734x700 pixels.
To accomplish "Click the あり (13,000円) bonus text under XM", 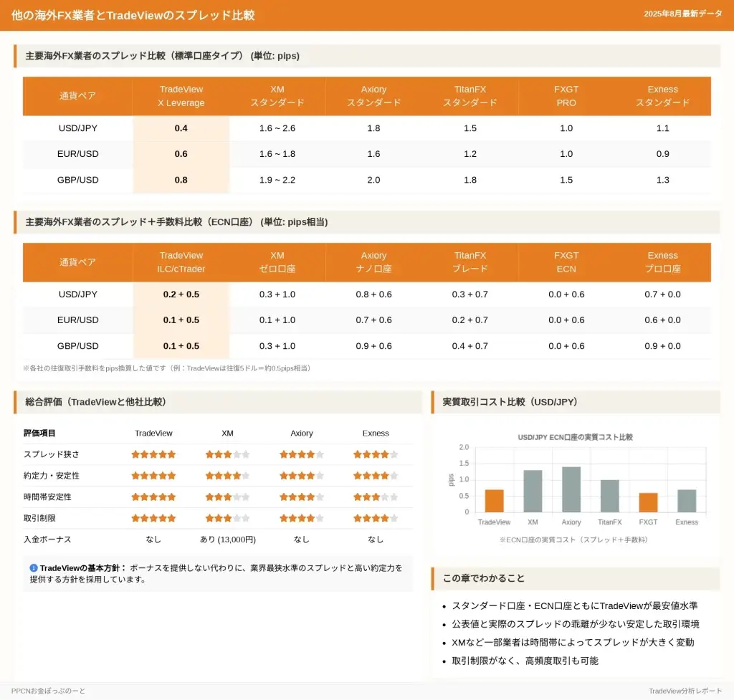I will click(227, 540).
